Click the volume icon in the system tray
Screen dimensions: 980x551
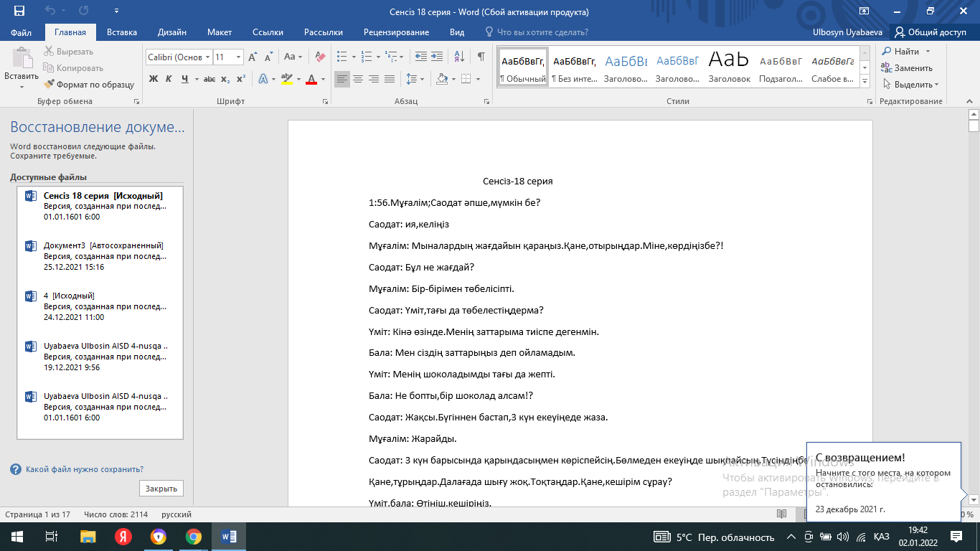click(x=843, y=537)
